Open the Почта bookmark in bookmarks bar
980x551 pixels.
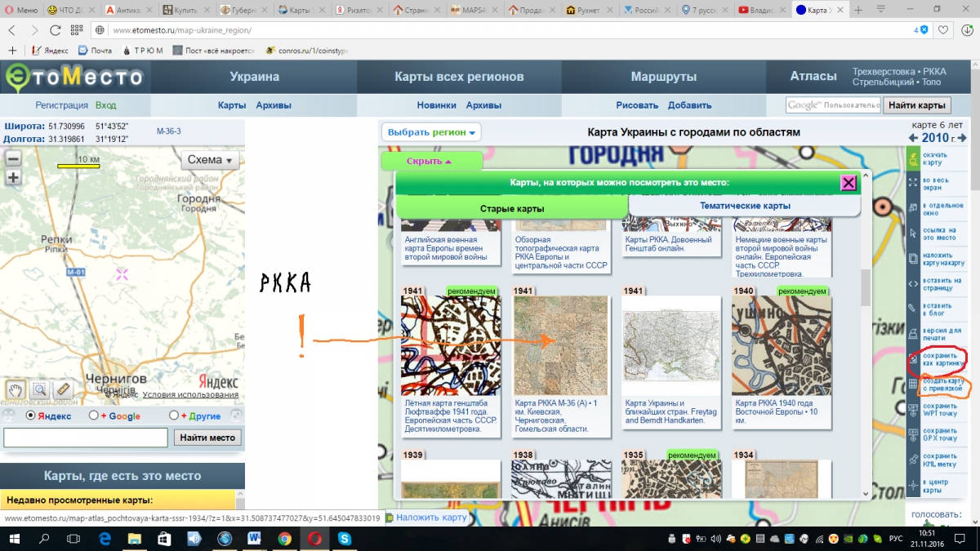tap(96, 51)
